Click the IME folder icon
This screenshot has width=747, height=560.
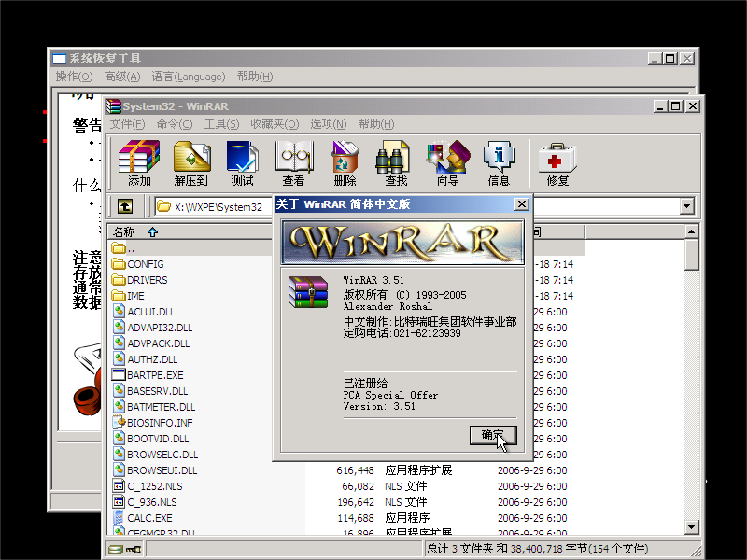pos(119,295)
